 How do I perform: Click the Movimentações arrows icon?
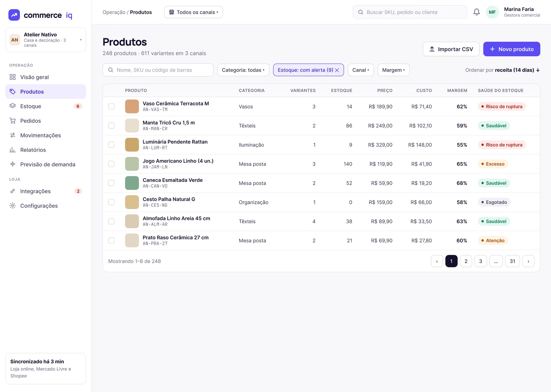(13, 135)
